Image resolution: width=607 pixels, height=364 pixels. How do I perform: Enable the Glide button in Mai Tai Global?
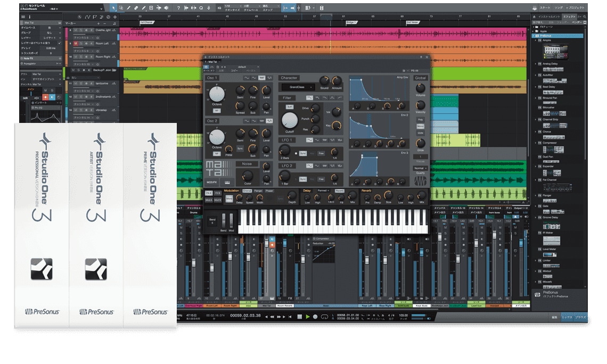click(x=421, y=133)
